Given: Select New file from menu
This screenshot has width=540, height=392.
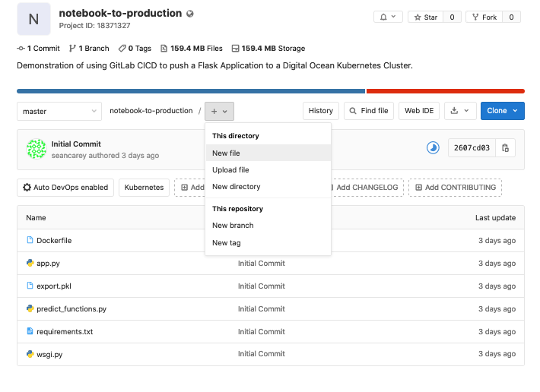Looking at the screenshot, I should coord(226,153).
